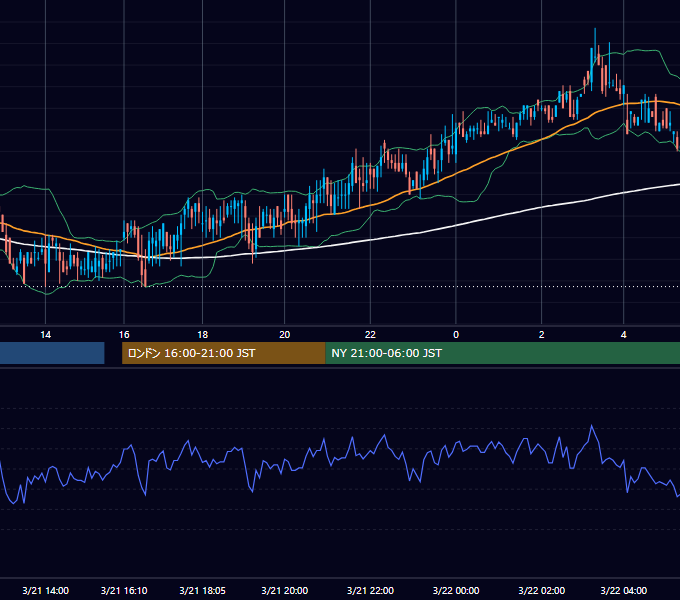Image resolution: width=680 pixels, height=600 pixels.
Task: Click the oscillator line's highest peak
Action: [592, 426]
